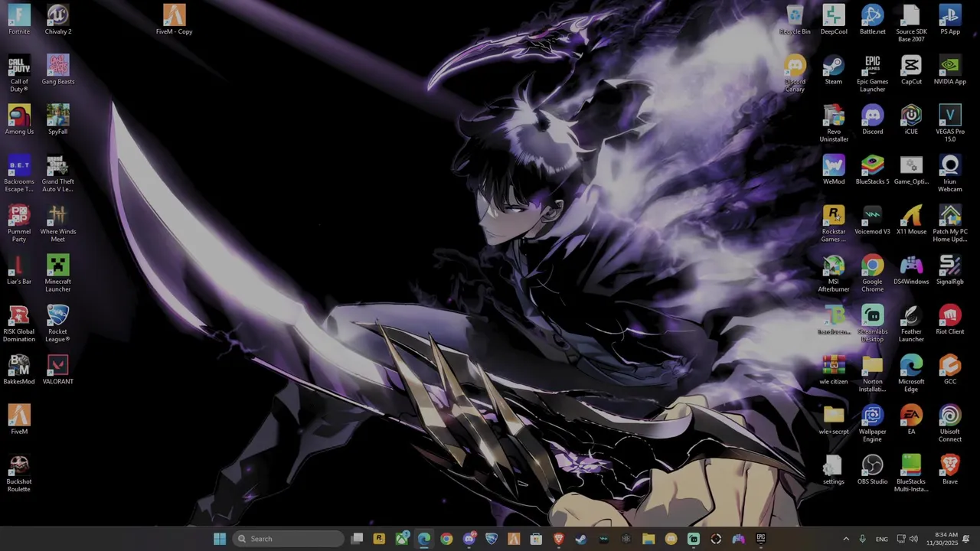Select the FiveM desktop icon
Viewport: 980px width, 551px height.
coord(19,419)
